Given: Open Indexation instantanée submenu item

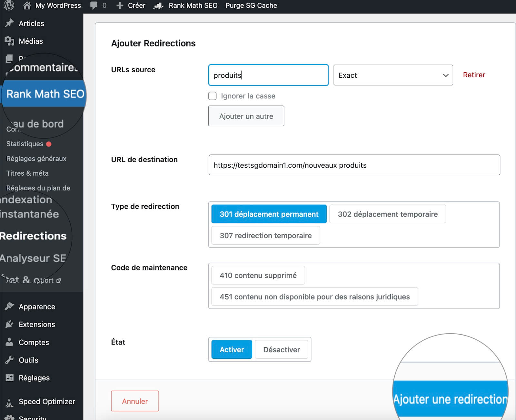Looking at the screenshot, I should (29, 207).
